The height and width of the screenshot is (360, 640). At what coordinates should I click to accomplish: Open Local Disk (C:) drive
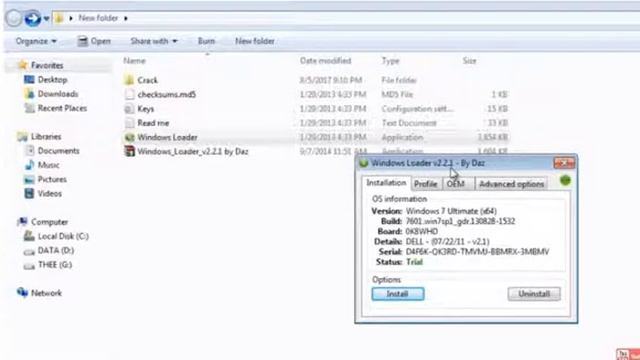pos(63,236)
